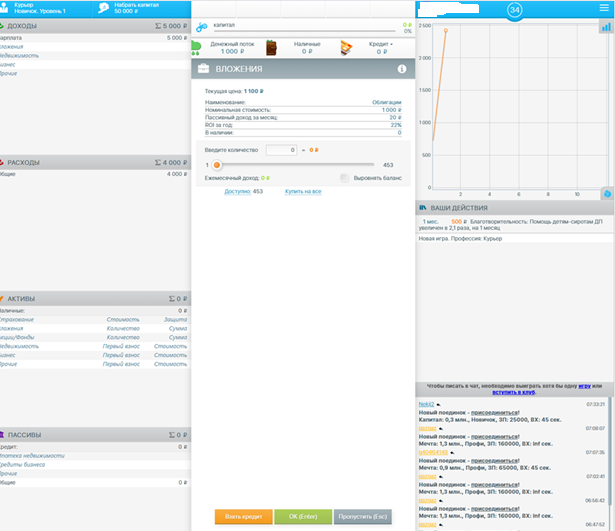Click the capital progress bar

[x=304, y=31]
